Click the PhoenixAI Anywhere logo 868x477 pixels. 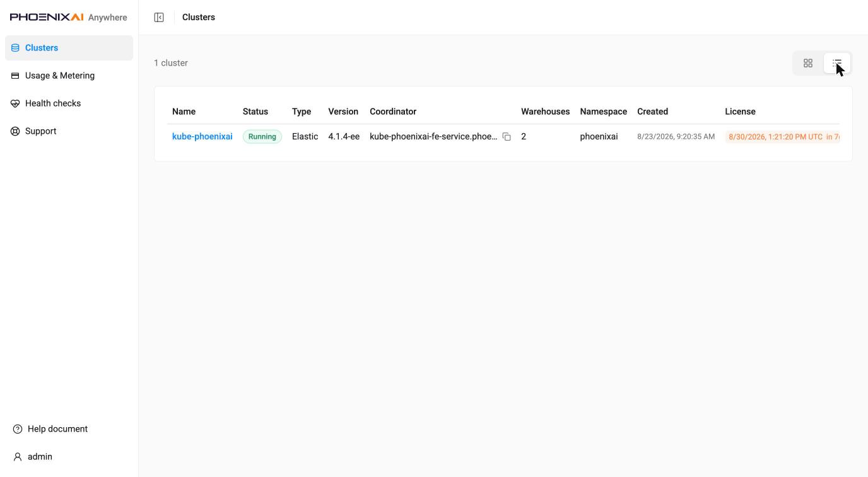coord(69,17)
